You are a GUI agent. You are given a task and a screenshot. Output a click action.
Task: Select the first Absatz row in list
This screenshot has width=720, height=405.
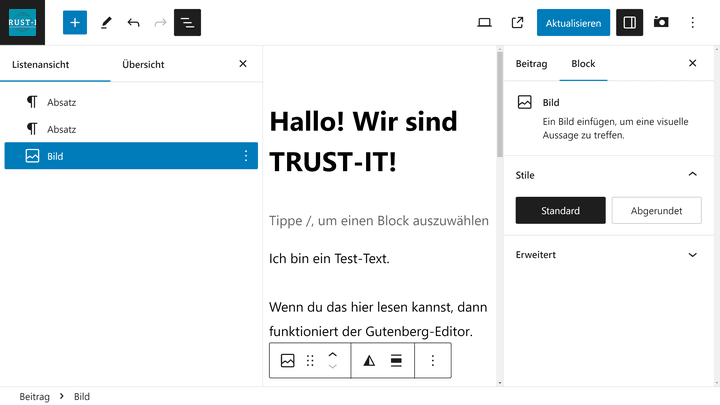coord(131,102)
